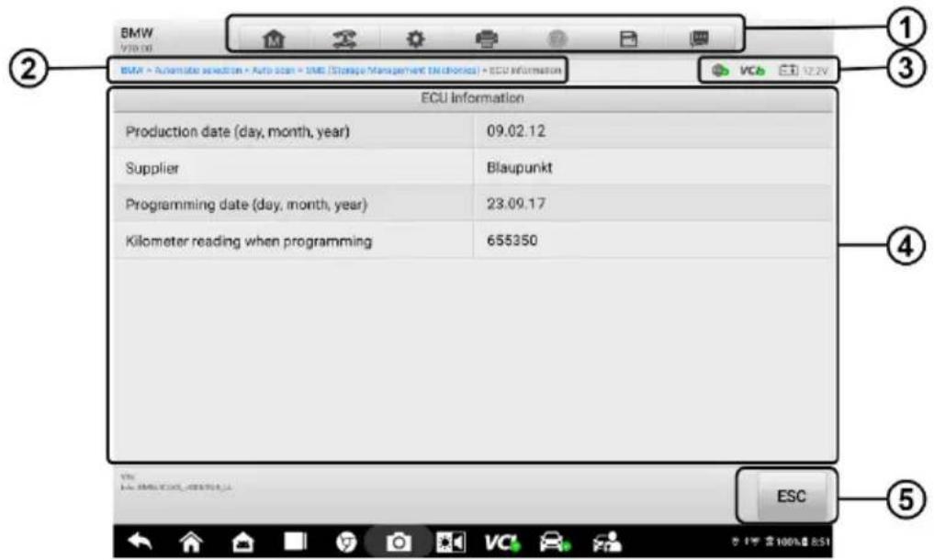Select the Blaupunkt supplier value
The image size is (934, 560).
[x=520, y=168]
